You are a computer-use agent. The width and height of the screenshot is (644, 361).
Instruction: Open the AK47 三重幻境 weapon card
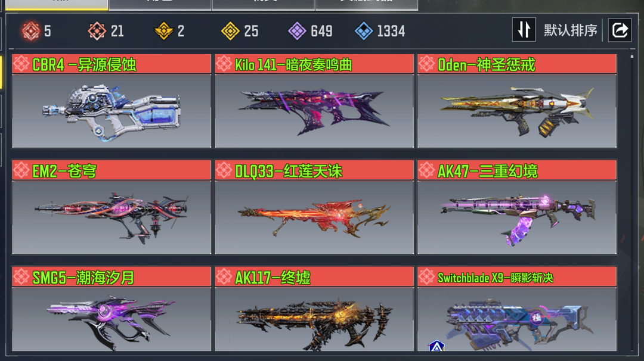click(x=517, y=207)
